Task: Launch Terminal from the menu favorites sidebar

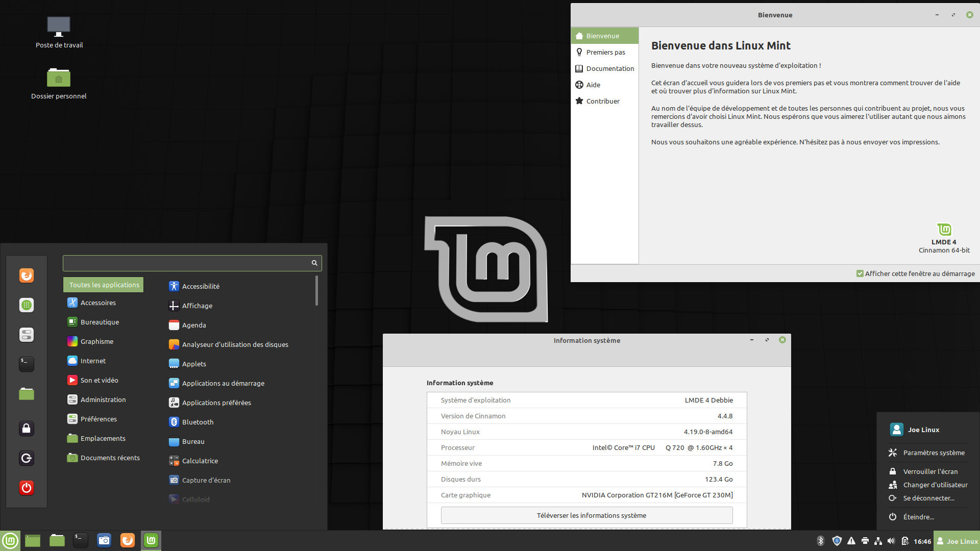Action: (x=27, y=364)
